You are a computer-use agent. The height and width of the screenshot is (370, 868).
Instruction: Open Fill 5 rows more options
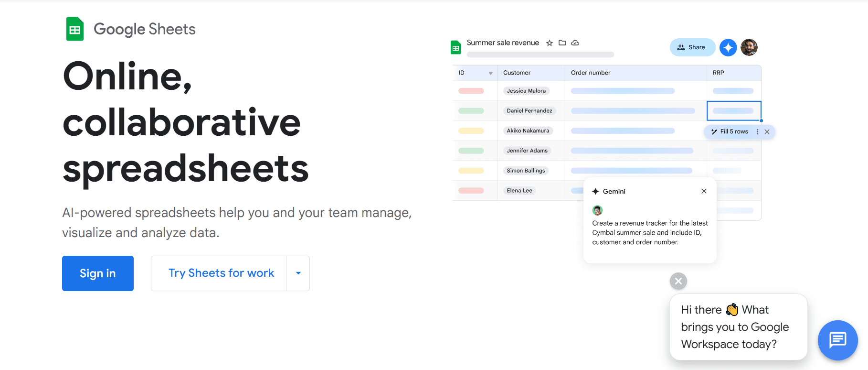pyautogui.click(x=758, y=131)
